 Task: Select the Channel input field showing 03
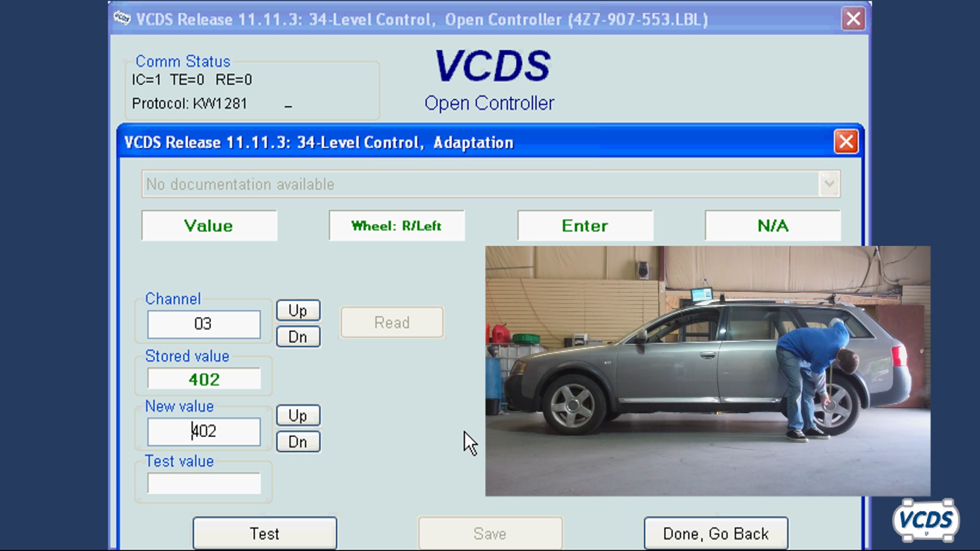point(203,324)
